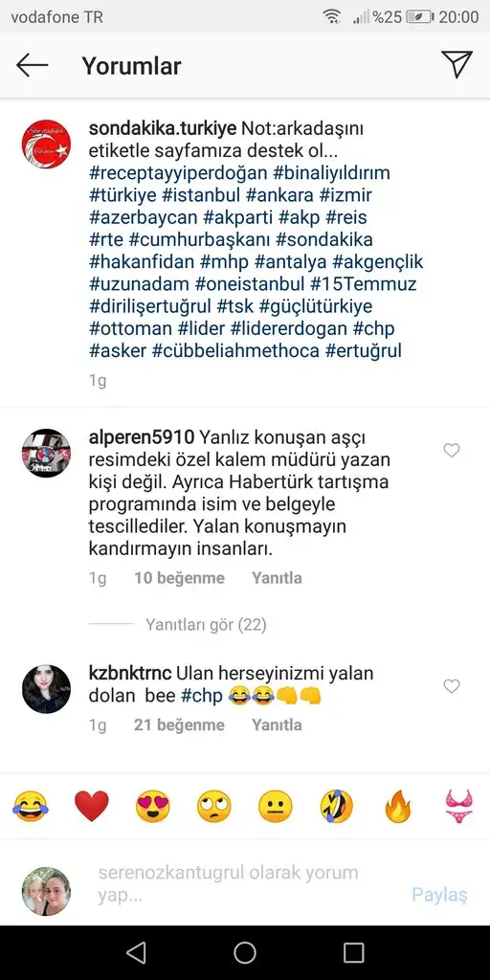The width and height of the screenshot is (490, 980).
Task: Open the #chp hashtag in kzbnktrnc's comment
Action: coord(202,696)
